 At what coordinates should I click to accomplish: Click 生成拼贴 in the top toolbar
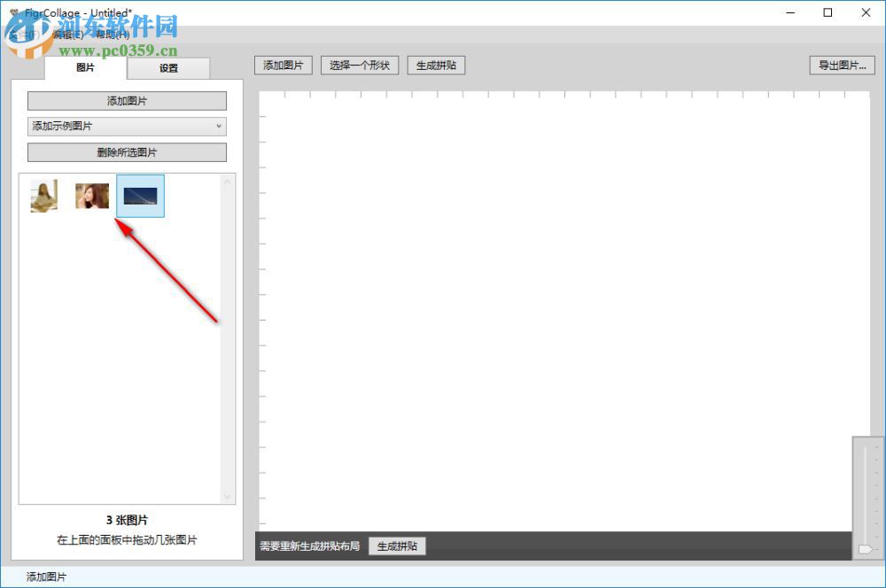click(x=435, y=65)
